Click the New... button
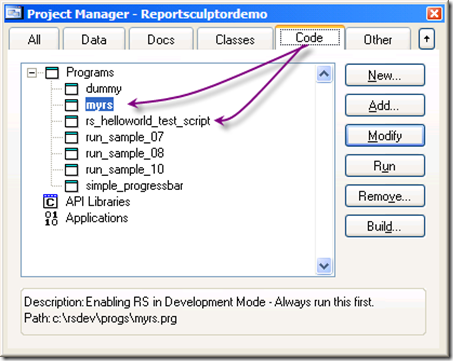This screenshot has height=361, width=453. (385, 76)
